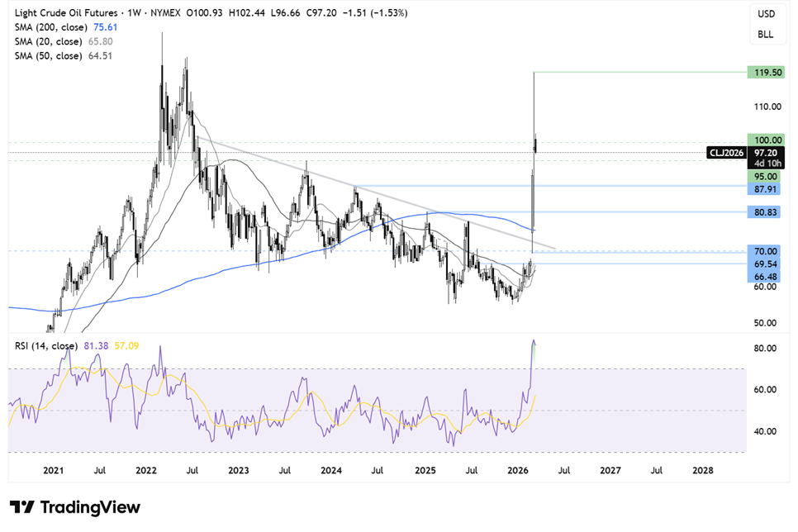Click the 2025 time axis label
The image size is (798, 532).
(425, 470)
